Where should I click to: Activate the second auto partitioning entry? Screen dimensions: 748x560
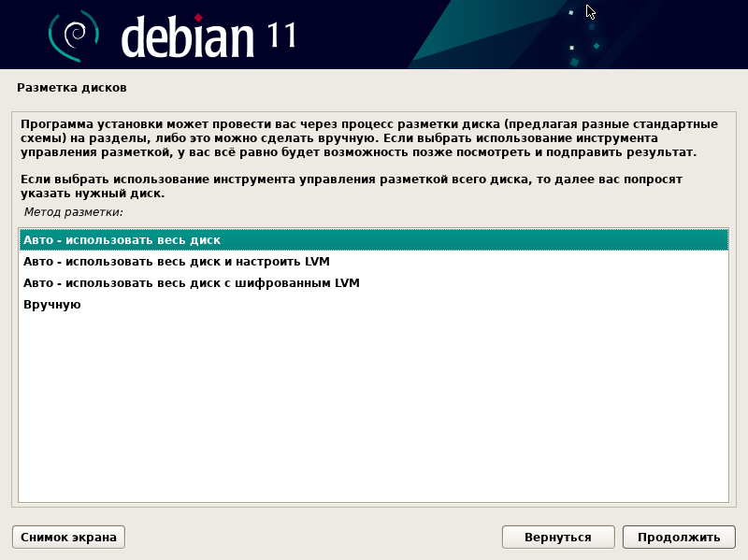[x=173, y=261]
